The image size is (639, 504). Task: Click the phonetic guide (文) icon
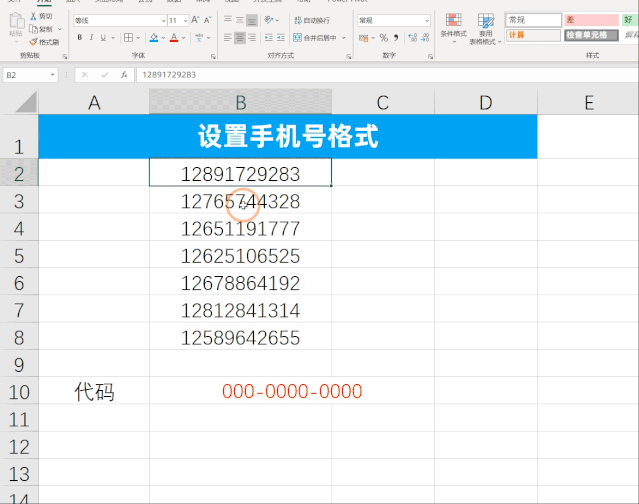tap(199, 38)
